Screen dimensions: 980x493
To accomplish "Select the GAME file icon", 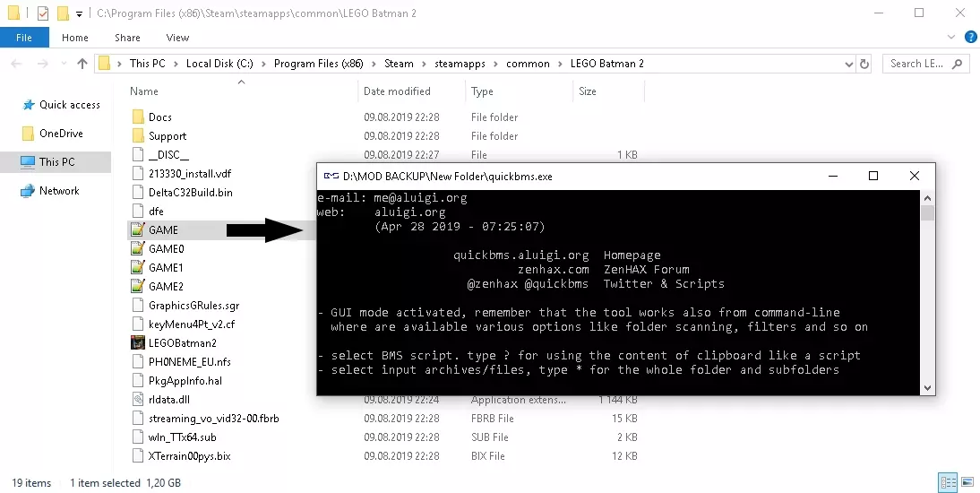I will (x=138, y=229).
